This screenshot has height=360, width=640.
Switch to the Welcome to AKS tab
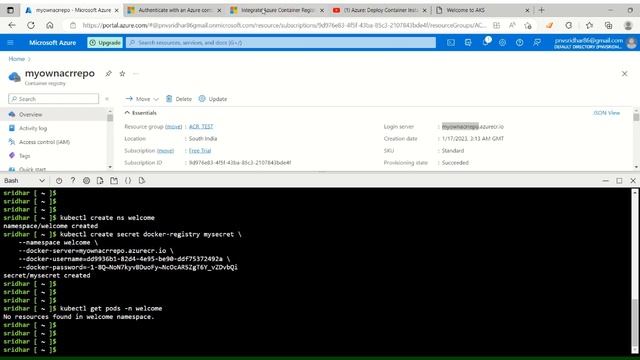pos(482,10)
